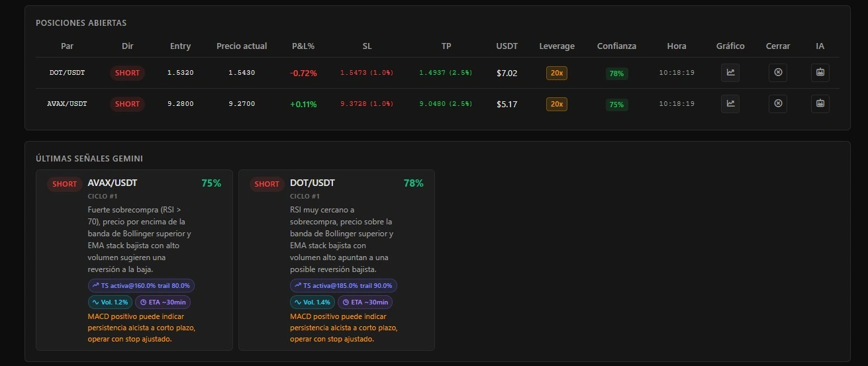
Task: Click the P&L% column header
Action: 303,46
